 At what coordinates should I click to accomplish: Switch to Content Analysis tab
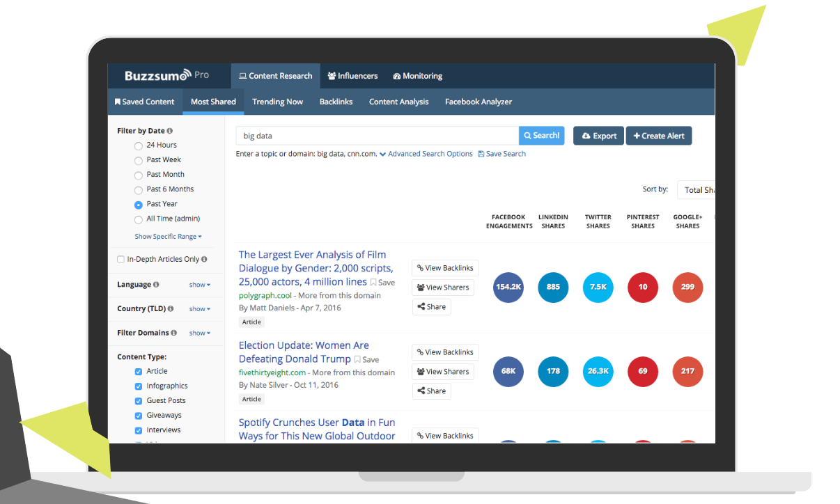click(398, 102)
